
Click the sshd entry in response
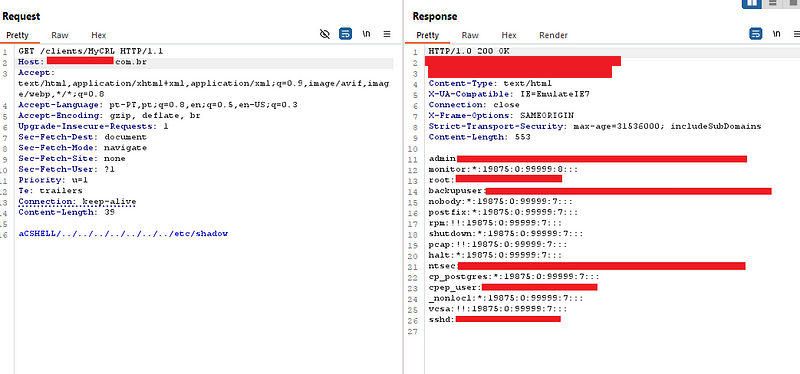494,319
